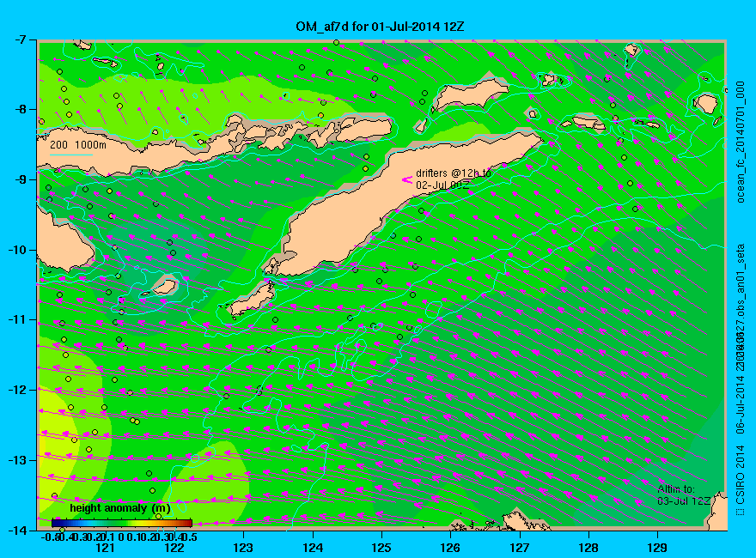This screenshot has width=756, height=558.
Task: Click the cyan line sample under "200 1000m"
Action: click(x=70, y=155)
